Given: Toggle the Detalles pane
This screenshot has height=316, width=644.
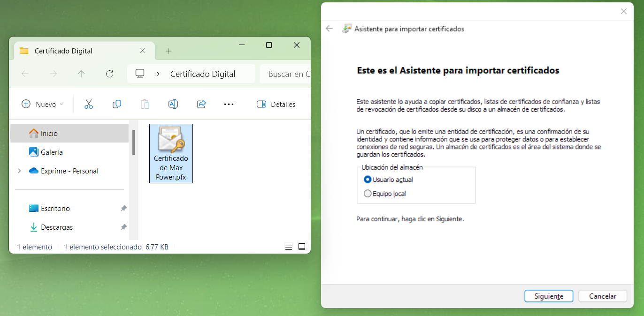Looking at the screenshot, I should click(x=276, y=104).
